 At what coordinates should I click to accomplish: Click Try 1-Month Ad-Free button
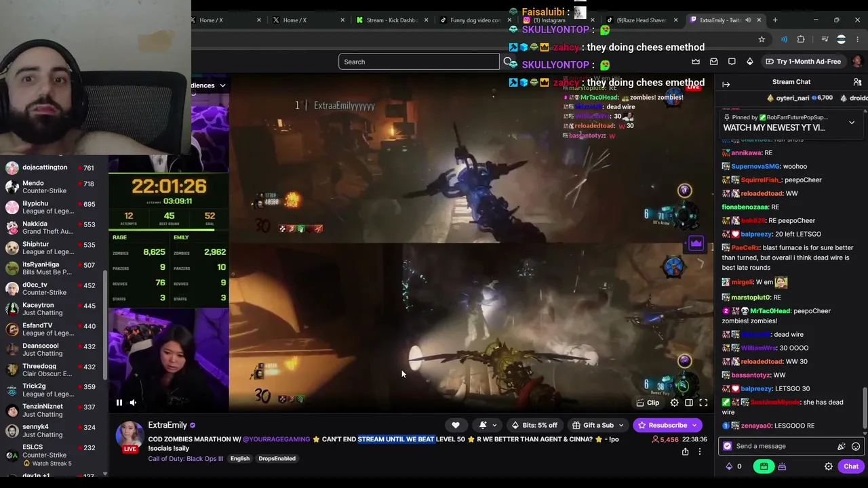coord(803,62)
